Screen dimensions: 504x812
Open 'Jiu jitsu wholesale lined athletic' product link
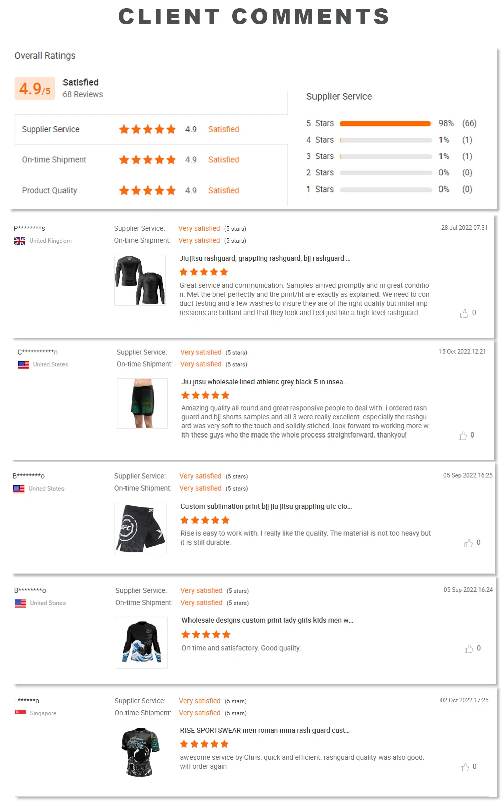coord(264,382)
